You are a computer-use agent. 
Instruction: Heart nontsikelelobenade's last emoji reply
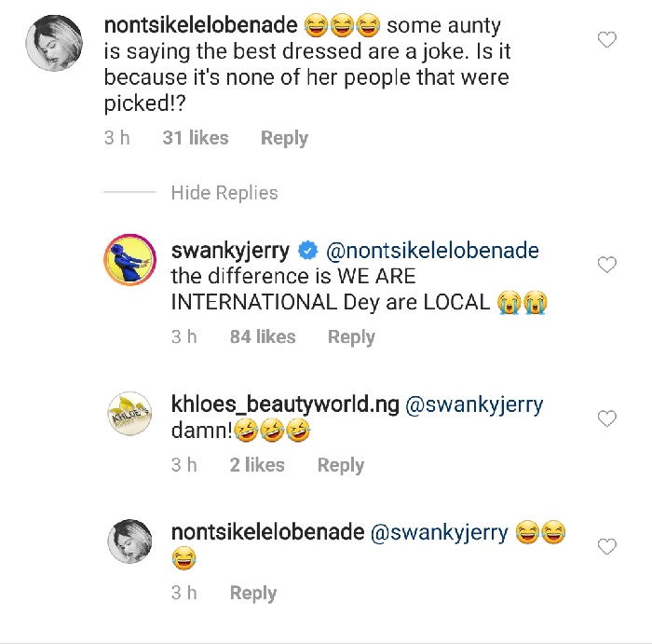point(607,547)
